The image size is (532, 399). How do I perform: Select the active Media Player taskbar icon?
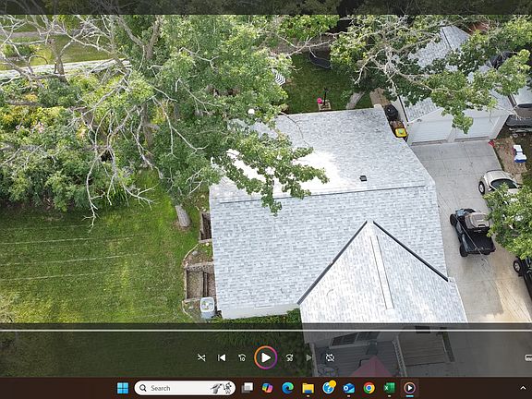409,388
